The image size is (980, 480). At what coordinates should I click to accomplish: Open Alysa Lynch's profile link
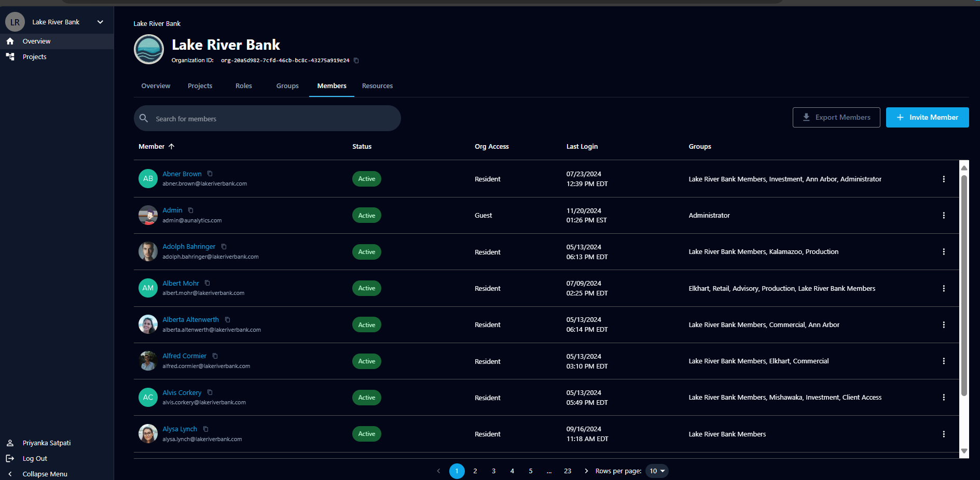[x=180, y=429]
